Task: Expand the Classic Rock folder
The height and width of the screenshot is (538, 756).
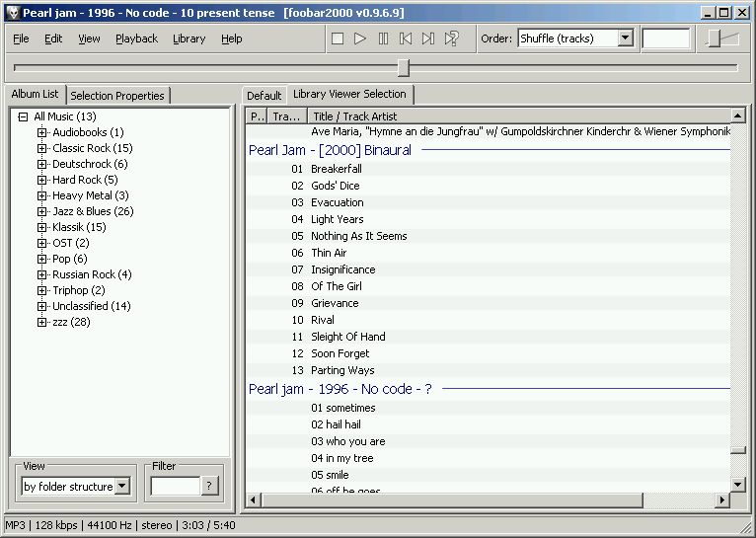Action: coord(41,148)
